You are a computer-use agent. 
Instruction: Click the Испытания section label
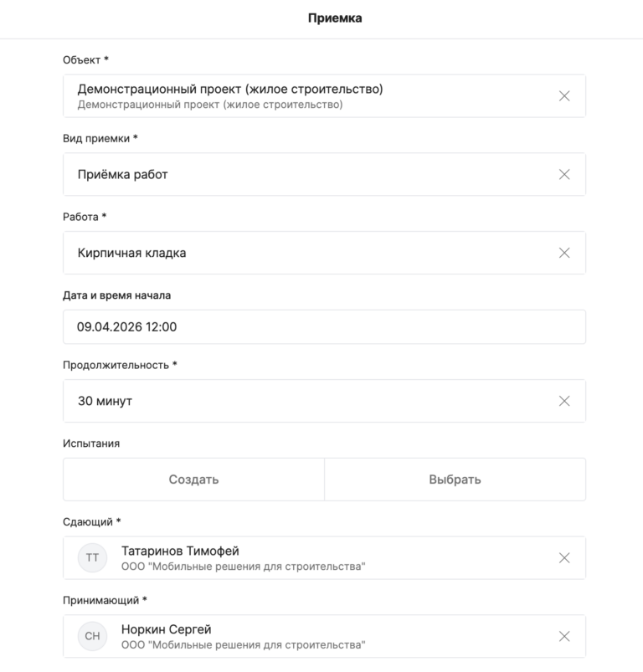coord(91,444)
